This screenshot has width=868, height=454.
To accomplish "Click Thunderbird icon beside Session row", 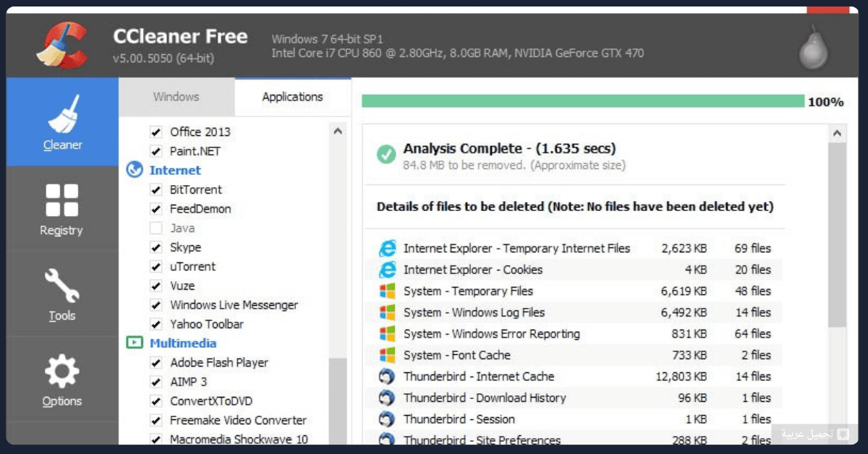I will 388,419.
